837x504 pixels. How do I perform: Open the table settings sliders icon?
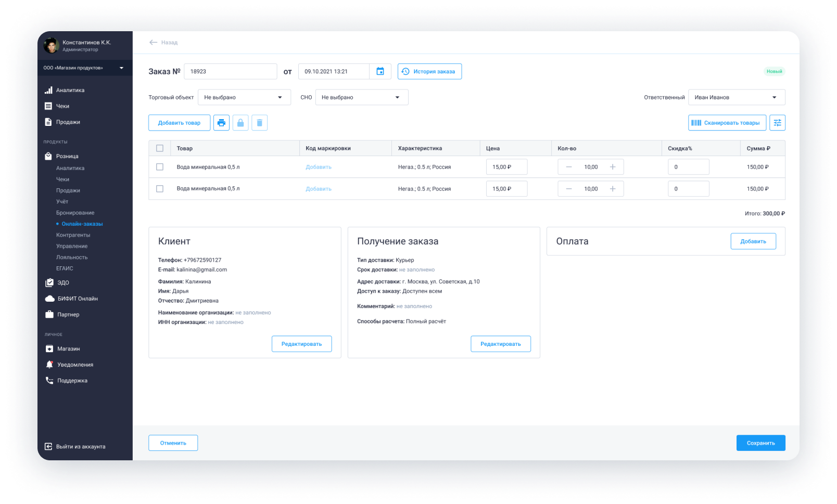pyautogui.click(x=777, y=123)
